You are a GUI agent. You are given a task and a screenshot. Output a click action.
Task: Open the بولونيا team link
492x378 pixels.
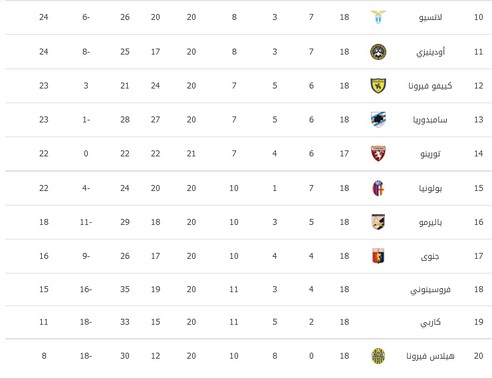click(430, 188)
